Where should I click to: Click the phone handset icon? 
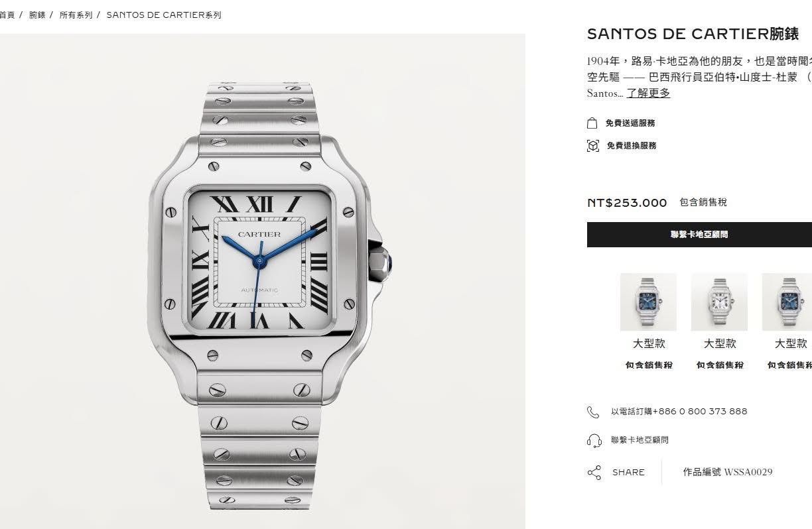pos(593,412)
